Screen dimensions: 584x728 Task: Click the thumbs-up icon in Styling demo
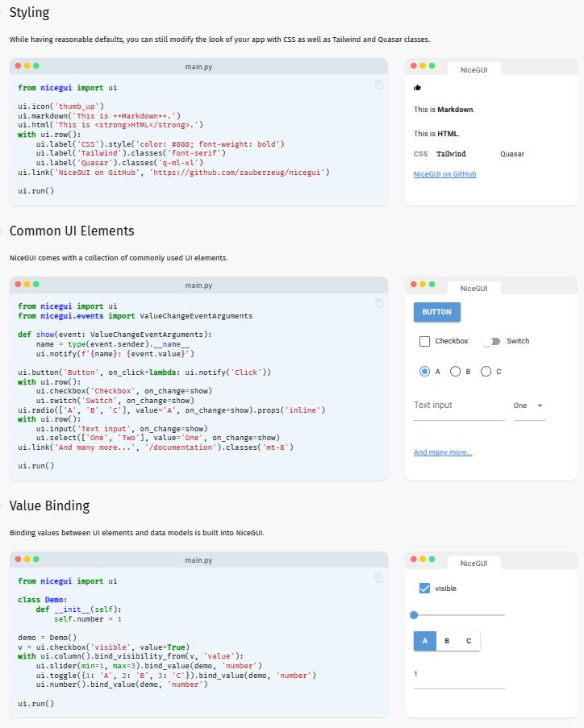[417, 87]
